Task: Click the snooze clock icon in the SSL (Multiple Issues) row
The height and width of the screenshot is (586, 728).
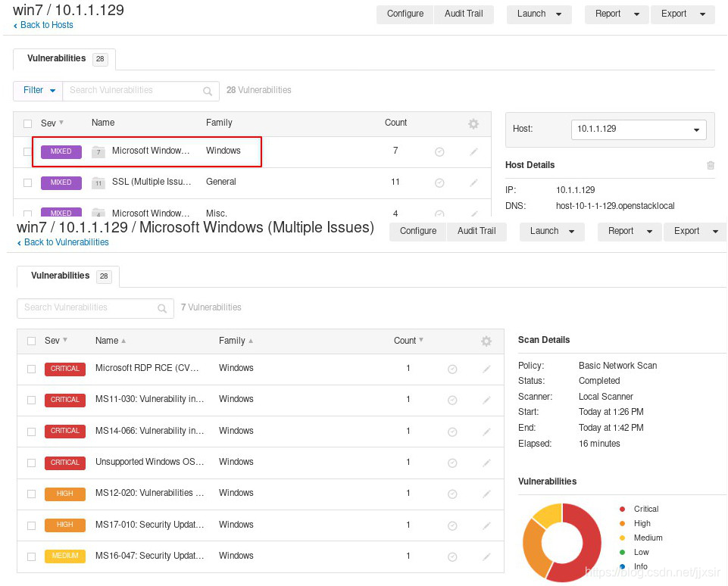Action: coord(439,182)
